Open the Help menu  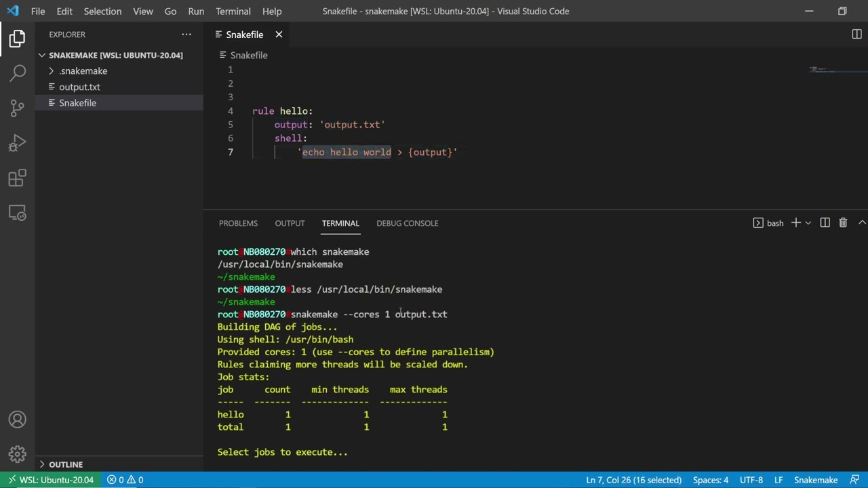point(272,11)
